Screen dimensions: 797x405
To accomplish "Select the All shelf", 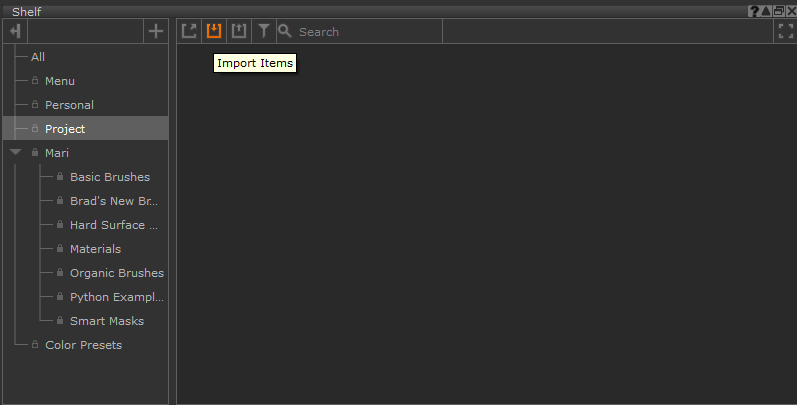I will pyautogui.click(x=38, y=57).
